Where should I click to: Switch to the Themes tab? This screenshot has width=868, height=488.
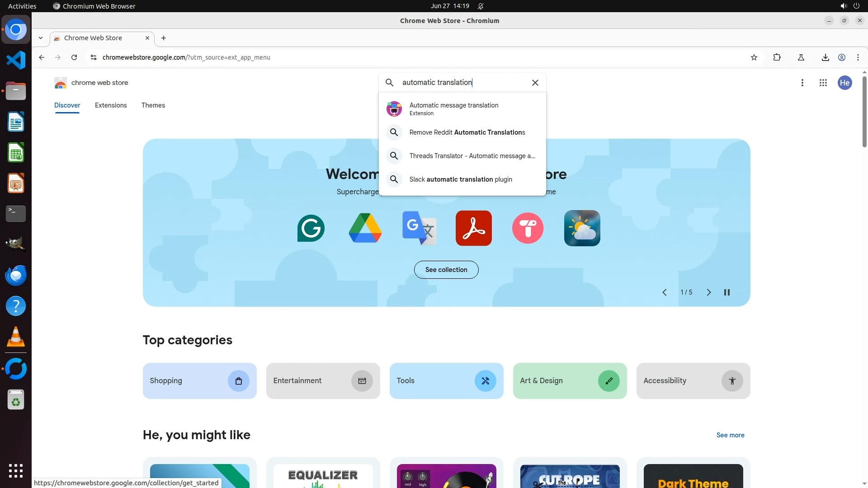pyautogui.click(x=153, y=105)
